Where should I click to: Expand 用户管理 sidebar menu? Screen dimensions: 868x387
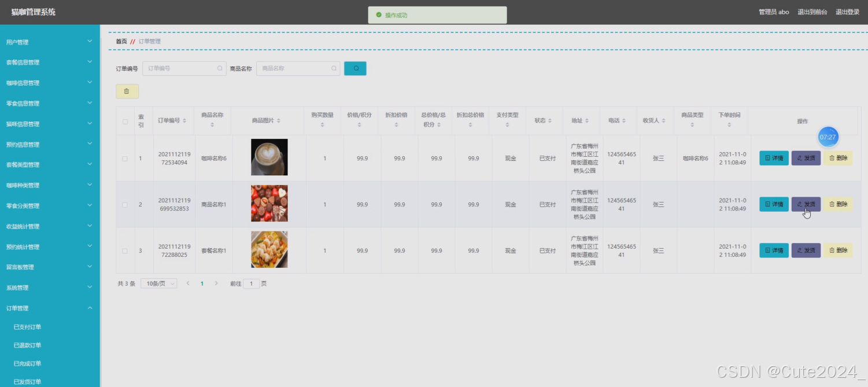tap(50, 42)
